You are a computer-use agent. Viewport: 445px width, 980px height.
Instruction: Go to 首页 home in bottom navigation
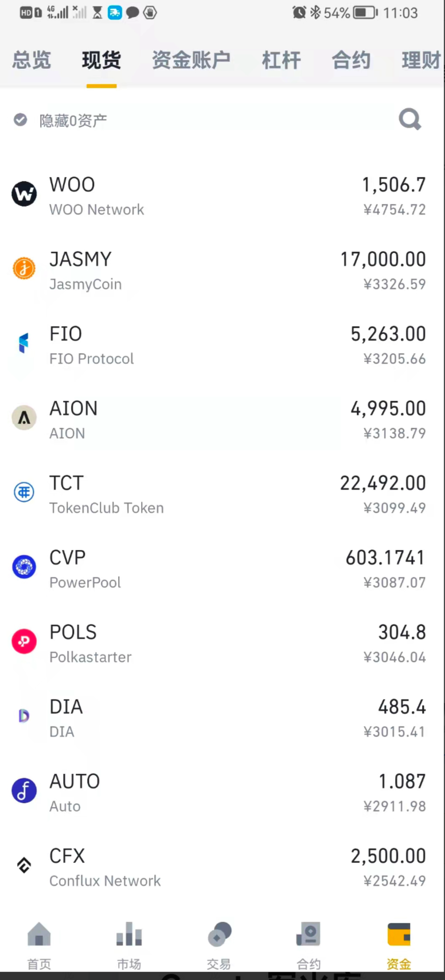point(39,944)
